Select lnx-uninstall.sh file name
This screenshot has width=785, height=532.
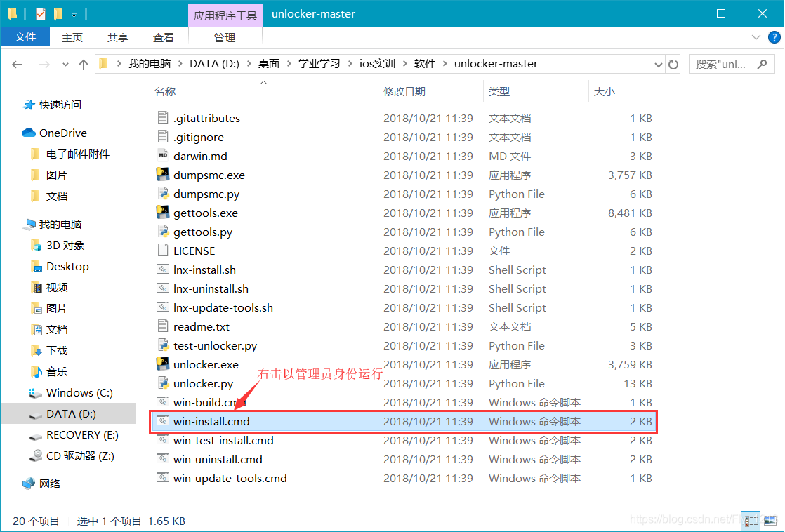[211, 288]
